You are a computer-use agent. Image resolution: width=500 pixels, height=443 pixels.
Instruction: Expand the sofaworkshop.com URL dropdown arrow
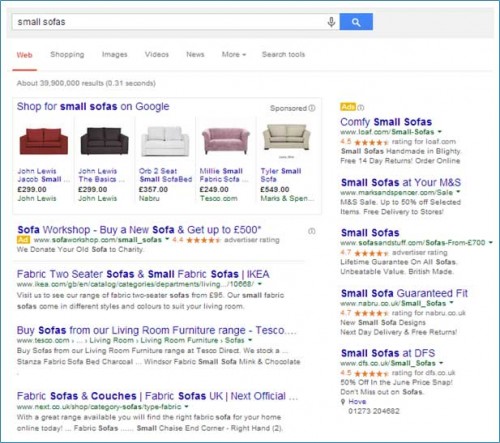[x=167, y=239]
